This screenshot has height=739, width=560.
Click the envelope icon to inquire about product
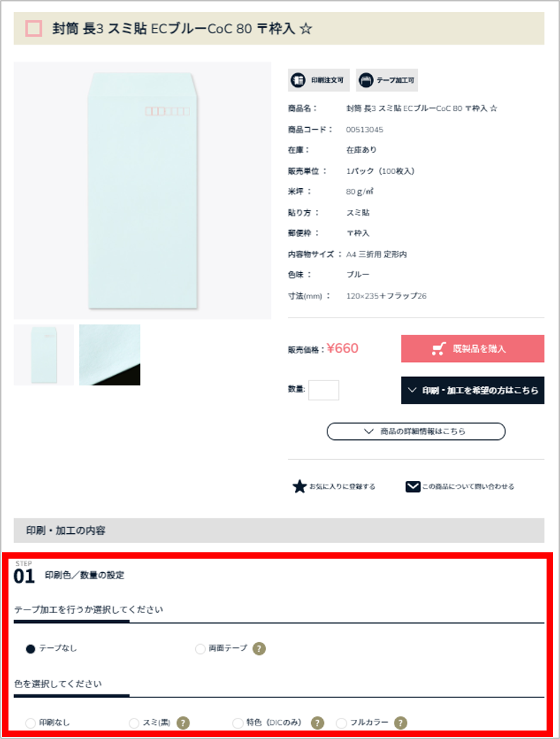click(x=413, y=487)
